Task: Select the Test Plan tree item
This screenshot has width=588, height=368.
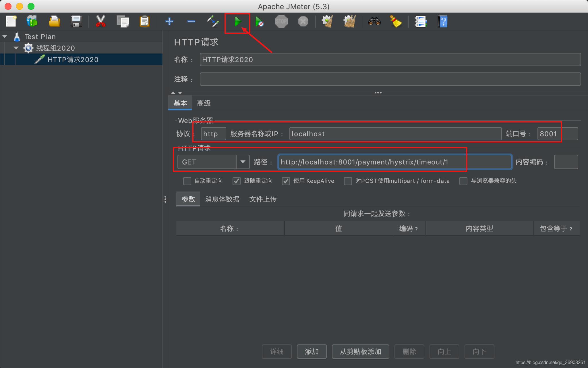Action: (x=39, y=36)
